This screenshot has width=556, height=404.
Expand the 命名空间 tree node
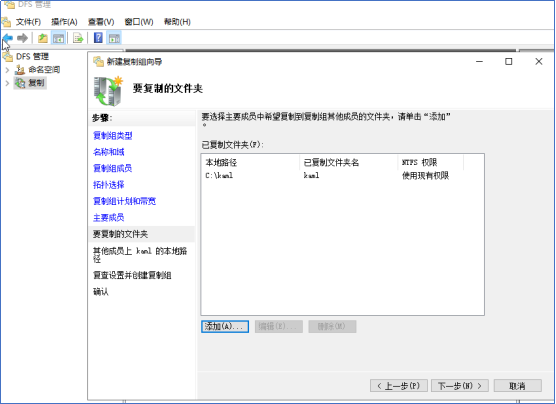[7, 70]
